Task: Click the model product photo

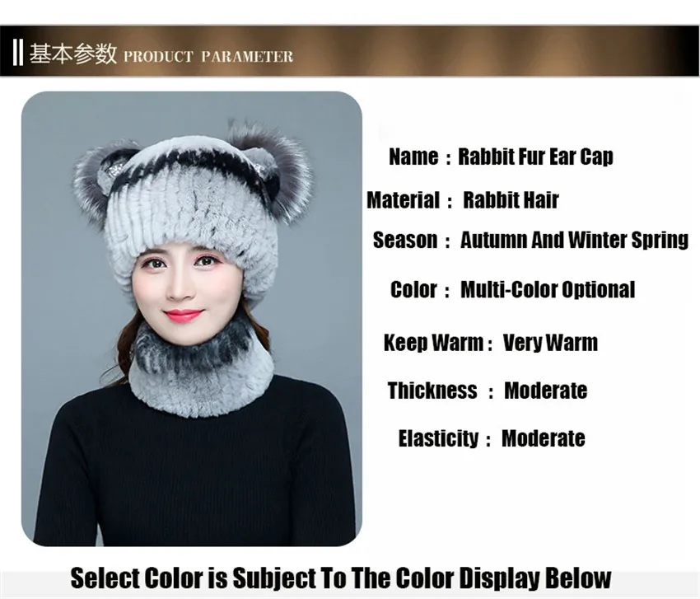Action: 192,319
